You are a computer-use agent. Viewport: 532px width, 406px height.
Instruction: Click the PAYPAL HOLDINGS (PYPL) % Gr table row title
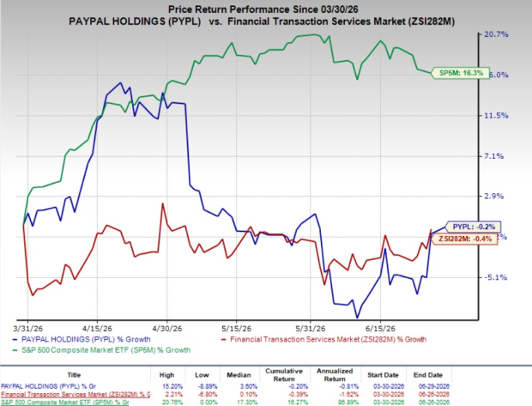[x=49, y=386]
